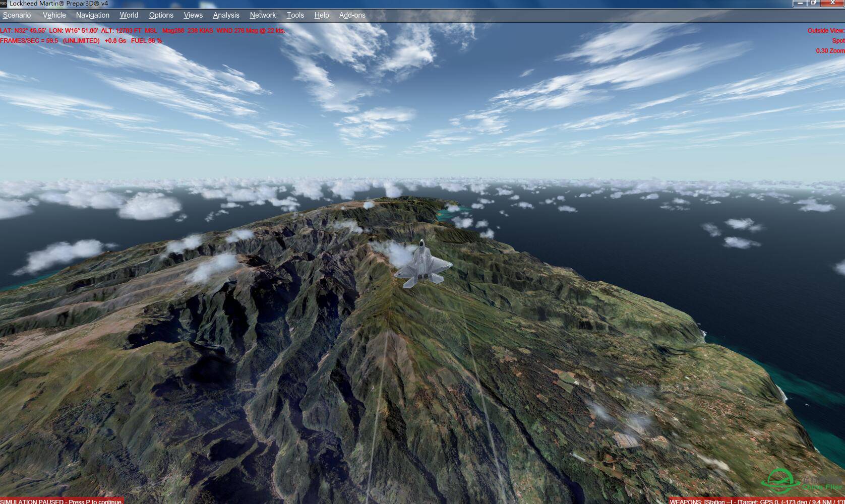Click the 'WIND 276 Mag @ 22 kts.' readout
This screenshot has height=504, width=845.
(251, 31)
